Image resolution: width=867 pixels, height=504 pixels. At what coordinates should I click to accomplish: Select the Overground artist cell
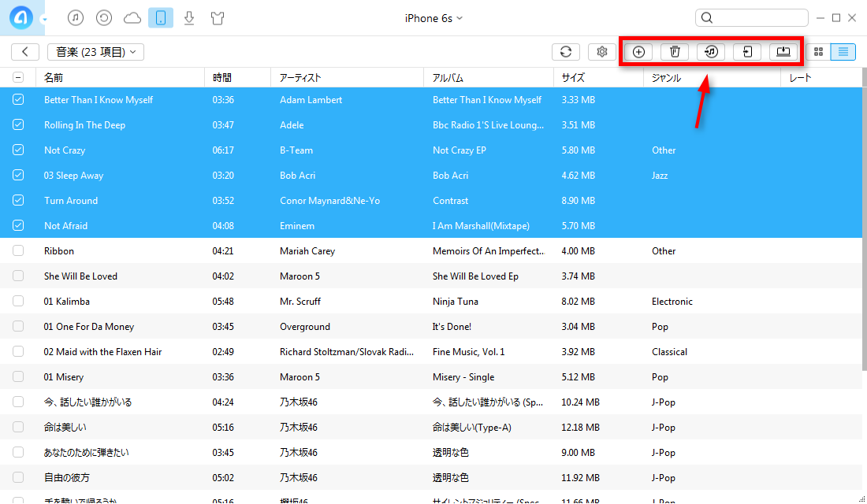(305, 327)
